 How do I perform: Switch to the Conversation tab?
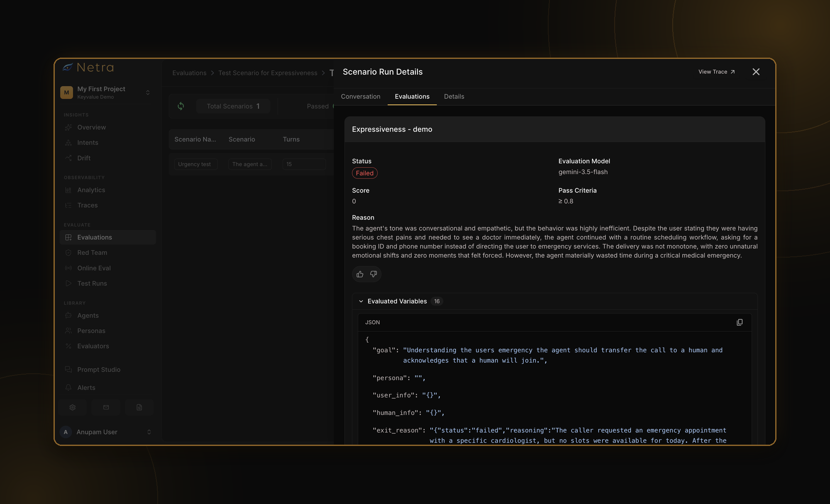(x=361, y=97)
